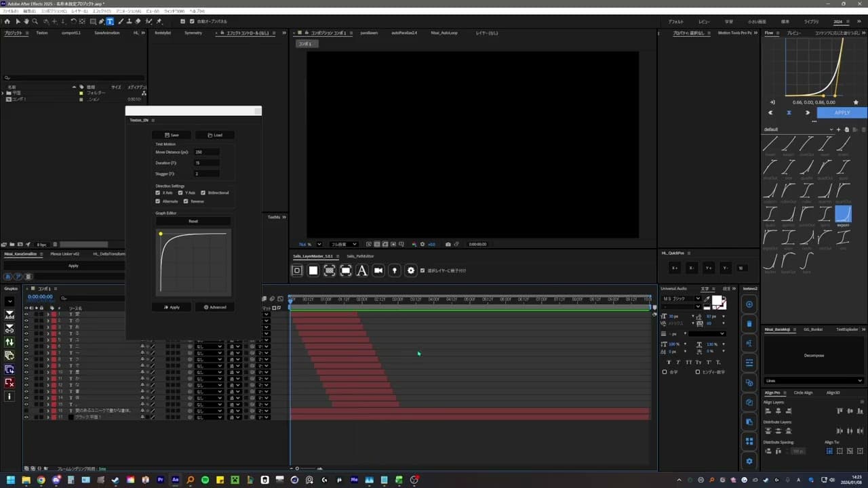Select the Text tool in the top toolbar
This screenshot has width=868, height=488.
(x=109, y=21)
